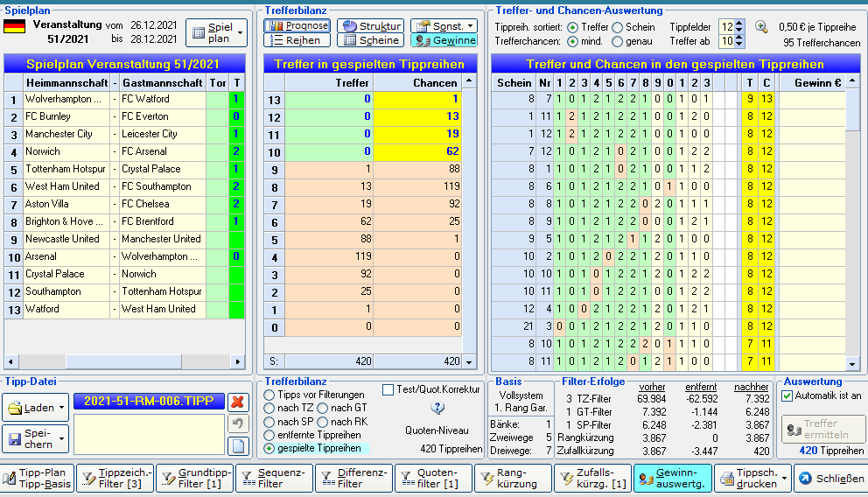Click the red X delete Tipp-Datei icon
The width and height of the screenshot is (868, 497).
[x=238, y=402]
